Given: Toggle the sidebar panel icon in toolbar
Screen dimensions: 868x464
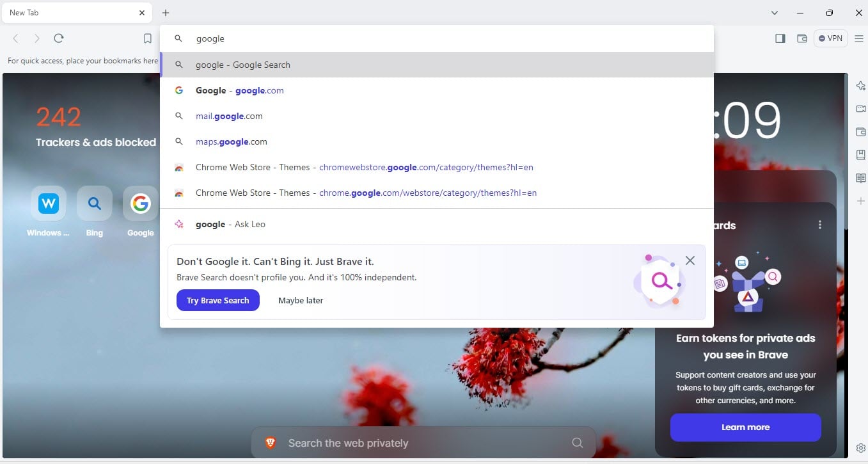Looking at the screenshot, I should tap(780, 38).
